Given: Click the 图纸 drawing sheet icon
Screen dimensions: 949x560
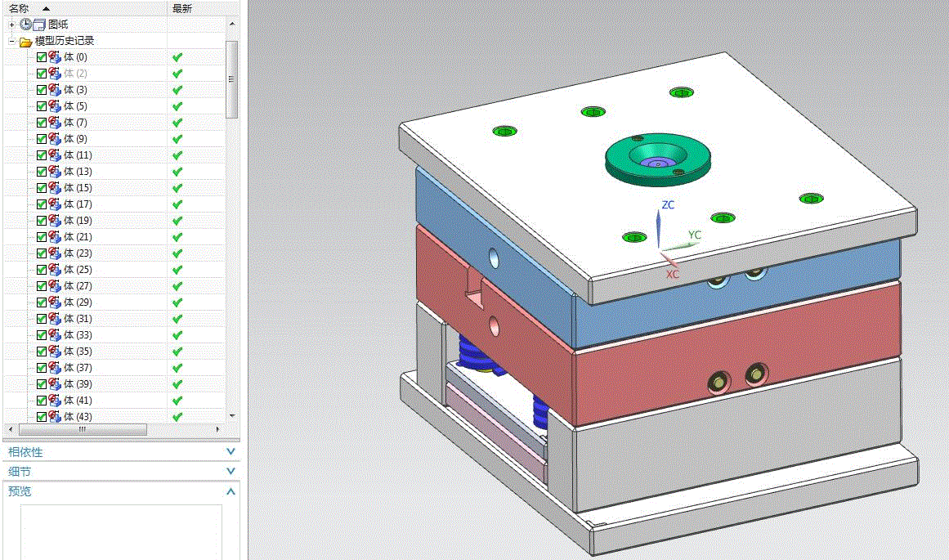Looking at the screenshot, I should pos(39,25).
